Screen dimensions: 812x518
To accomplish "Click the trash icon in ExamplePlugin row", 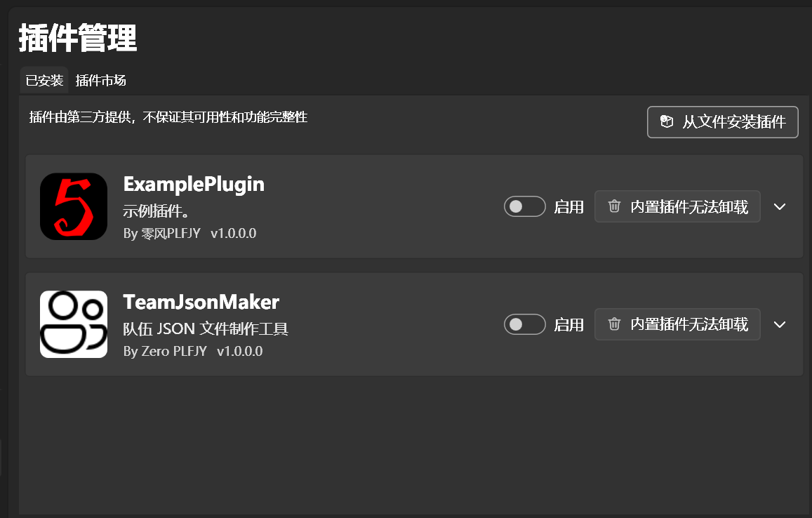I will (x=614, y=206).
